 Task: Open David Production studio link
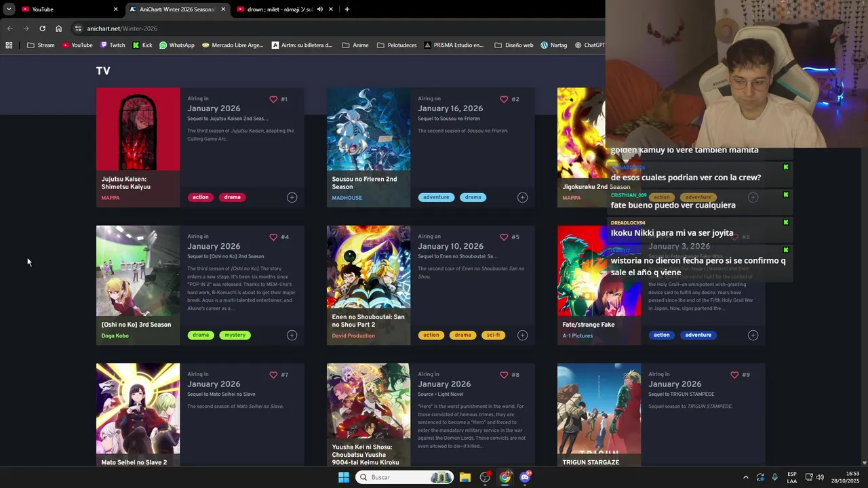pyautogui.click(x=353, y=335)
